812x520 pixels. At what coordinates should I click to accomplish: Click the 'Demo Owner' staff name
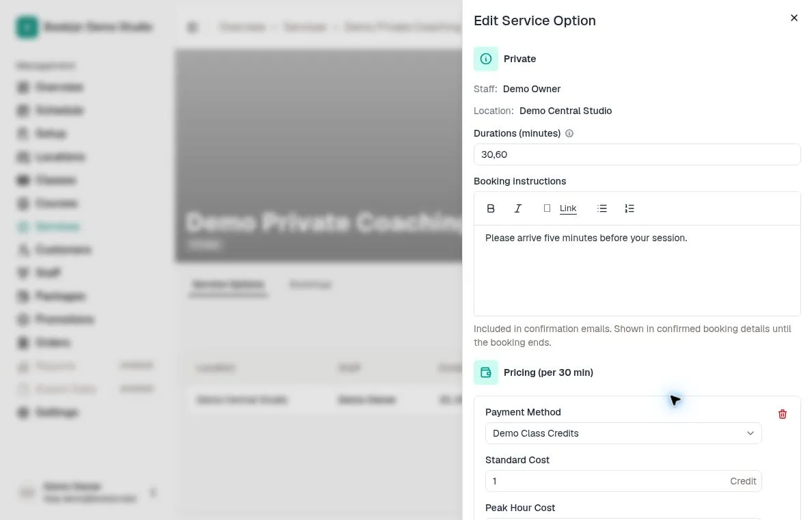pos(532,89)
